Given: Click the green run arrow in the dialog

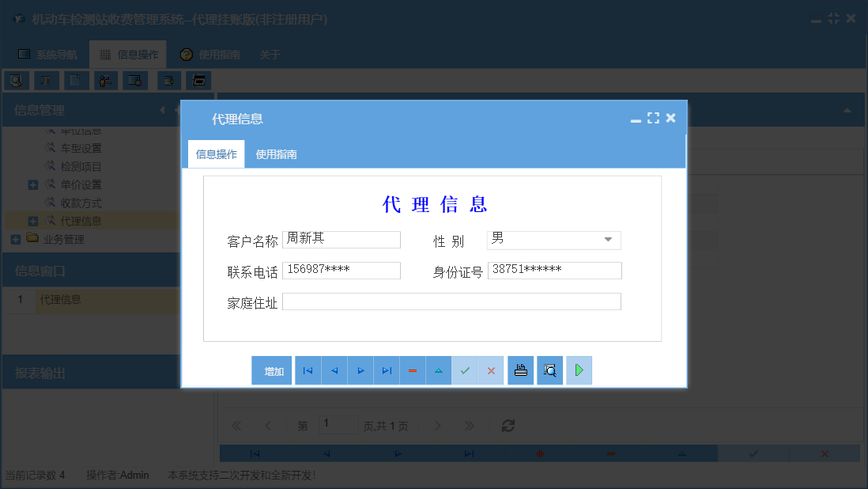Looking at the screenshot, I should tap(579, 370).
